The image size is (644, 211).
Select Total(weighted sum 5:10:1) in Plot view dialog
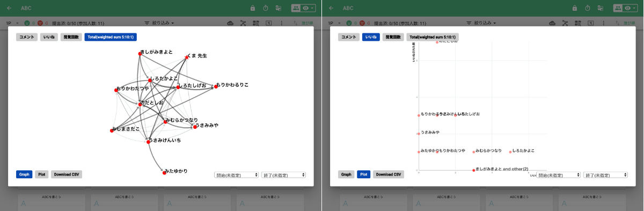pyautogui.click(x=432, y=37)
